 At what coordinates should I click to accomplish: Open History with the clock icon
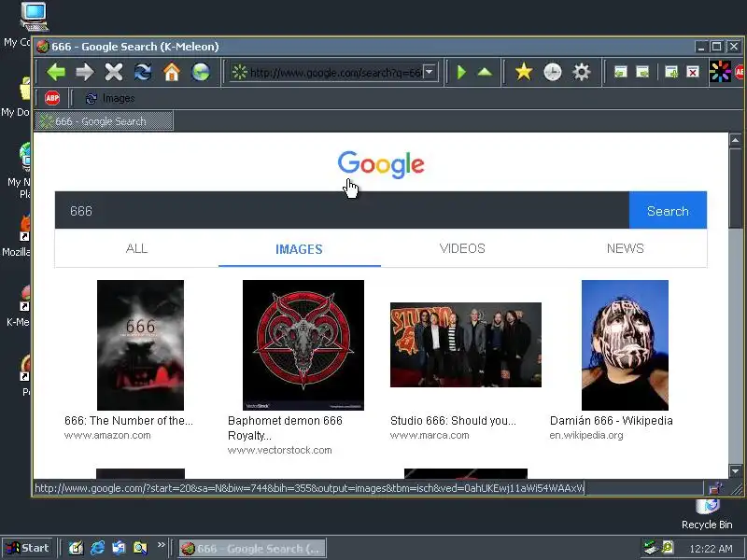553,72
